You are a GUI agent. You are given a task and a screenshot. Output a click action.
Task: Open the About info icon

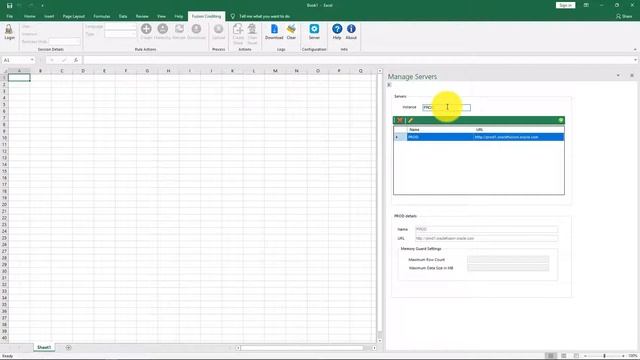[x=351, y=29]
